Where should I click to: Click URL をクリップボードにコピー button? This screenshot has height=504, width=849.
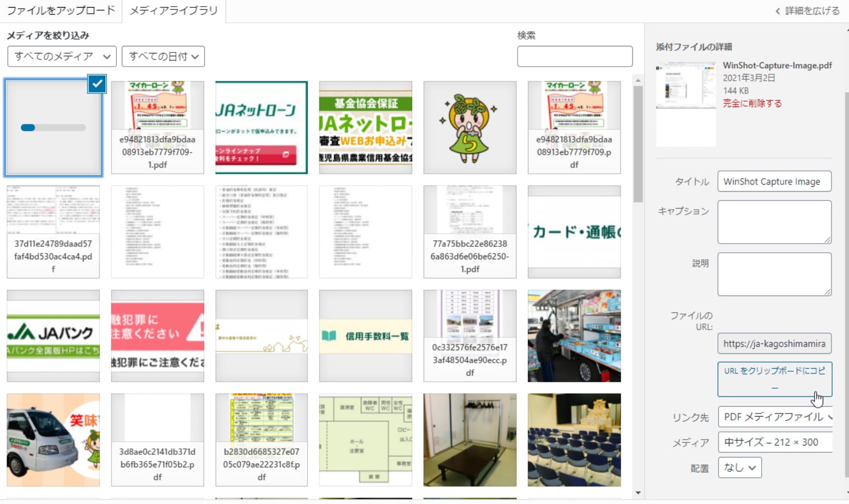774,379
